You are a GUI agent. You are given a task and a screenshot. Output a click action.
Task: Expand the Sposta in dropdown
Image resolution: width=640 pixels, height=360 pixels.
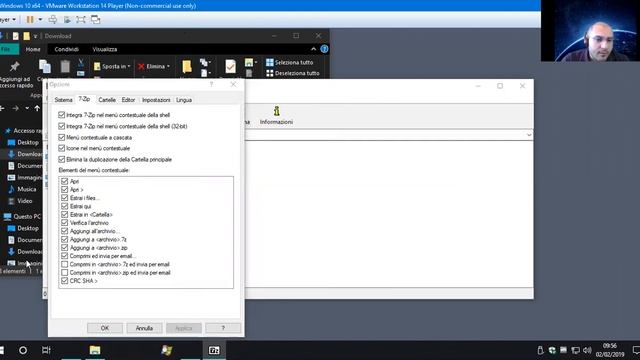coord(129,66)
